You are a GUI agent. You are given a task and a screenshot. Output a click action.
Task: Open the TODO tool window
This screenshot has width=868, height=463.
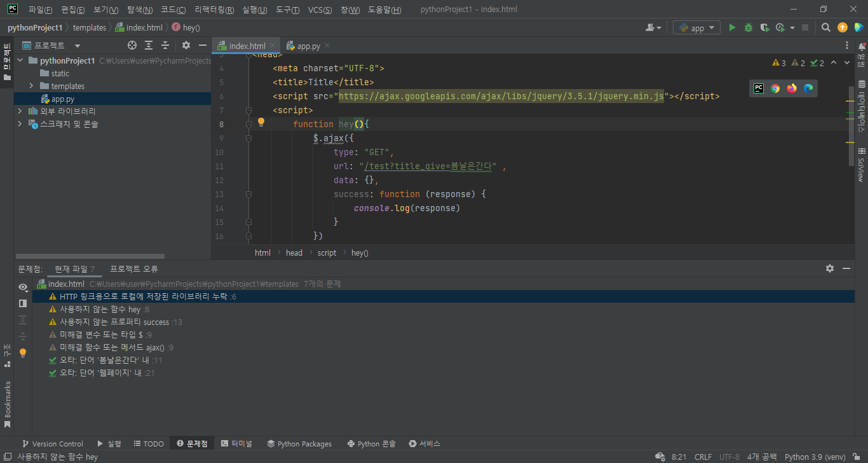[x=149, y=444]
